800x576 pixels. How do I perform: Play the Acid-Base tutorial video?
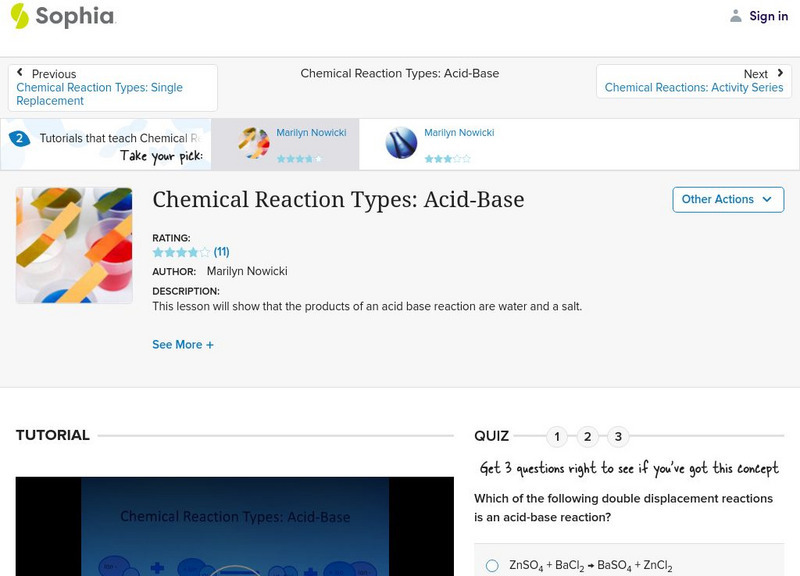233,530
